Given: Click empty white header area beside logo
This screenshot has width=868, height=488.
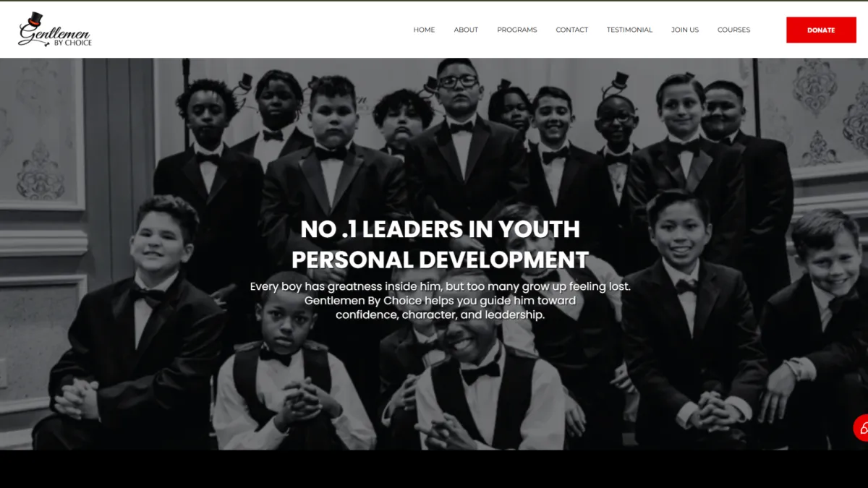Looking at the screenshot, I should 246,30.
